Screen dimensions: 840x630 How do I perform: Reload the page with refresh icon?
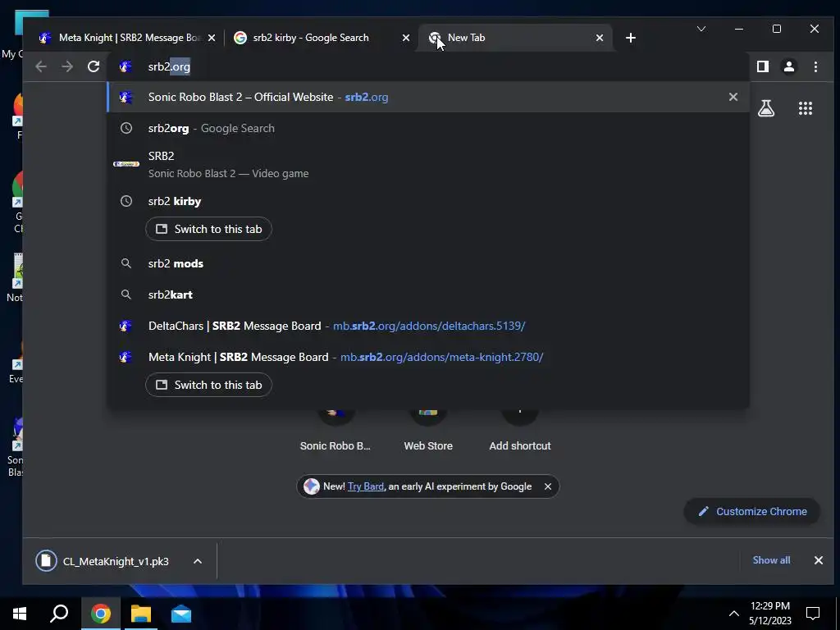click(94, 66)
